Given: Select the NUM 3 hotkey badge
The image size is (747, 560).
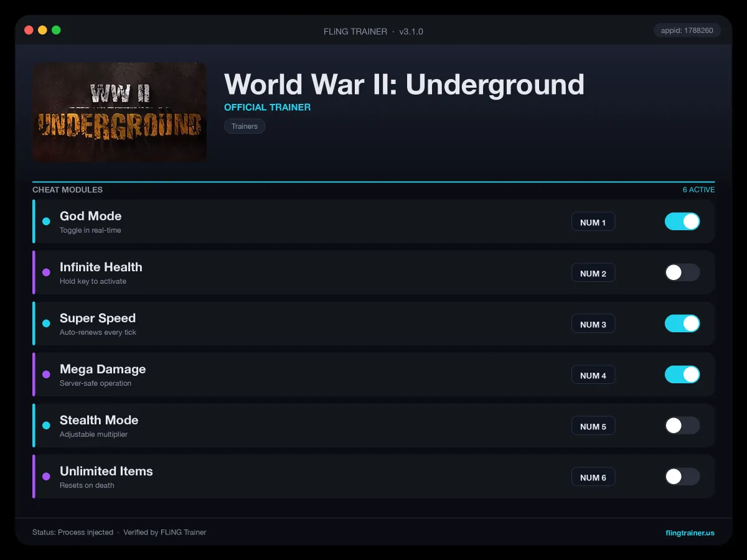Looking at the screenshot, I should click(x=593, y=324).
